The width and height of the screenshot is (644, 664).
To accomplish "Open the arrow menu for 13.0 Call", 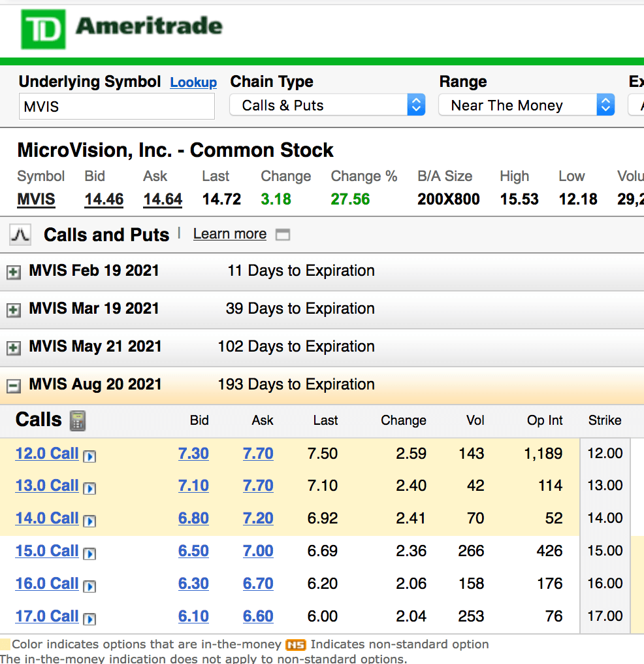I will 89,488.
